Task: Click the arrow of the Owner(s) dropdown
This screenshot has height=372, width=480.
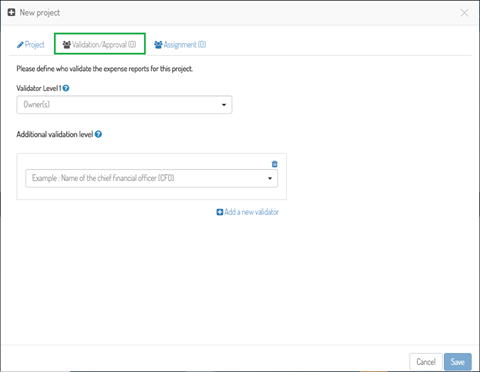Action: pyautogui.click(x=224, y=105)
